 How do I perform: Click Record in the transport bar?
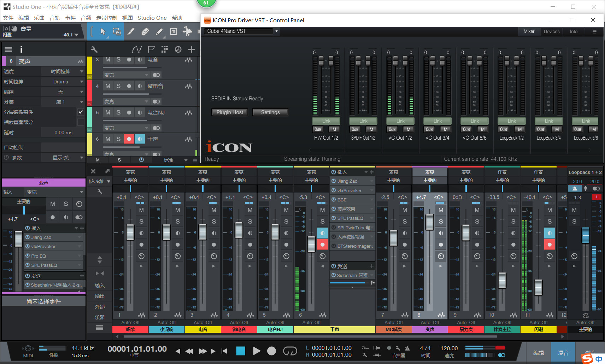point(271,351)
